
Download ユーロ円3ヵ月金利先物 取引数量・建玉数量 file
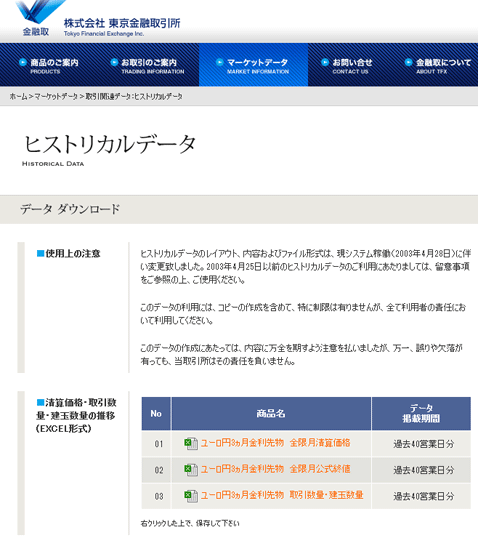click(282, 495)
